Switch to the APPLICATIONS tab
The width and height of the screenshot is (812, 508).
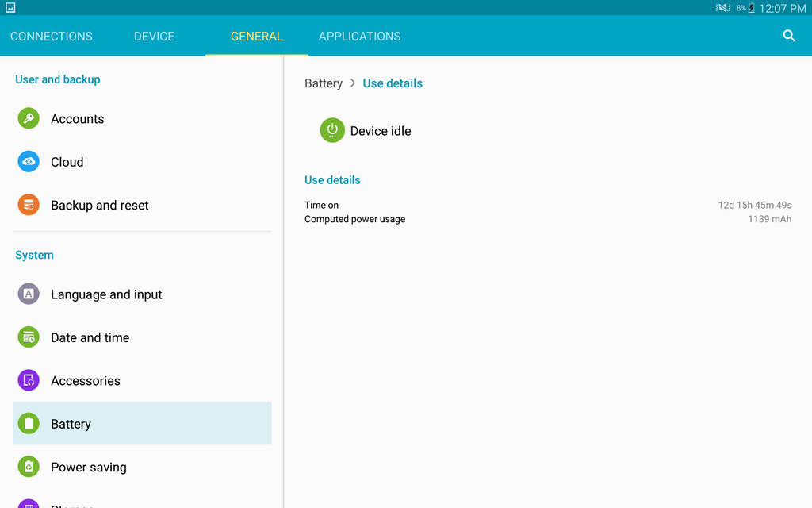pyautogui.click(x=359, y=37)
